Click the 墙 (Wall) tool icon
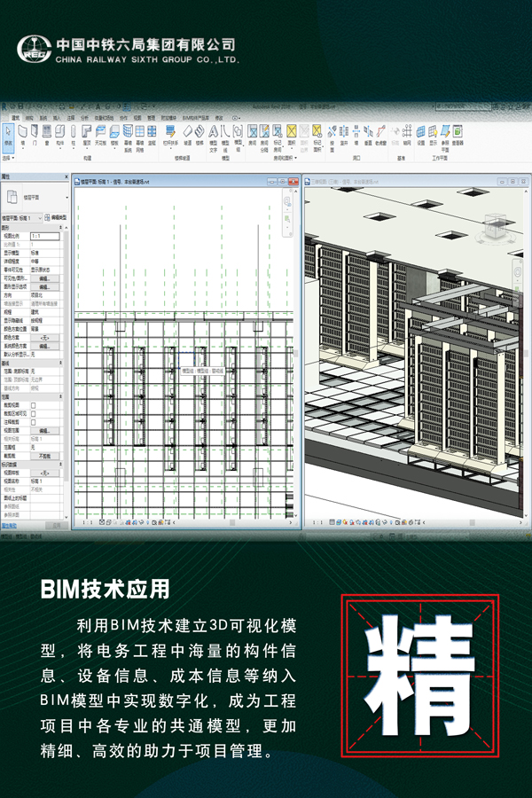The height and width of the screenshot is (798, 532). tap(23, 134)
